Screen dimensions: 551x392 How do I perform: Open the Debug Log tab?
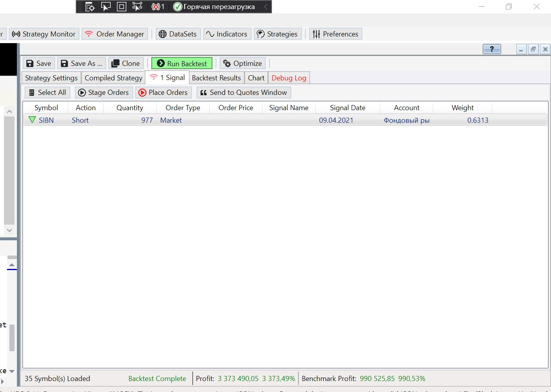288,78
